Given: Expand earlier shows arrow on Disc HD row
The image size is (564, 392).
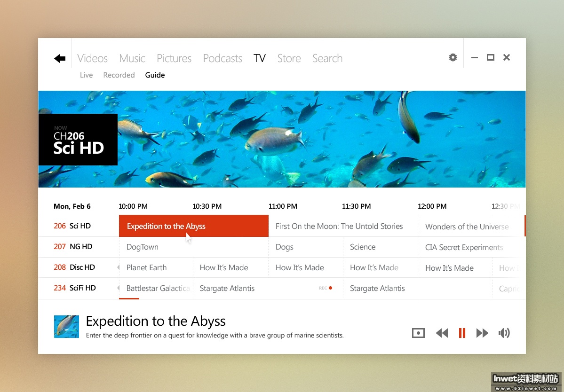Looking at the screenshot, I should point(118,267).
